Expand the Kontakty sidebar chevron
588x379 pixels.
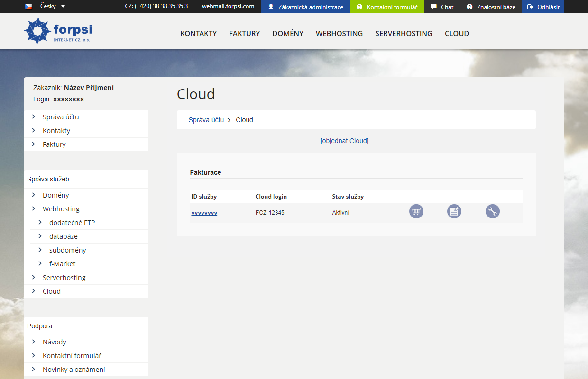33,130
